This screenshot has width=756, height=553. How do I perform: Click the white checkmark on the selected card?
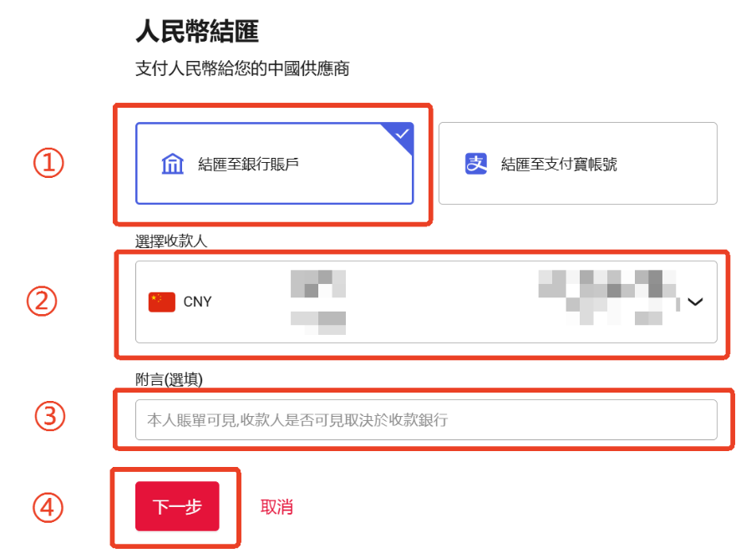click(x=402, y=134)
